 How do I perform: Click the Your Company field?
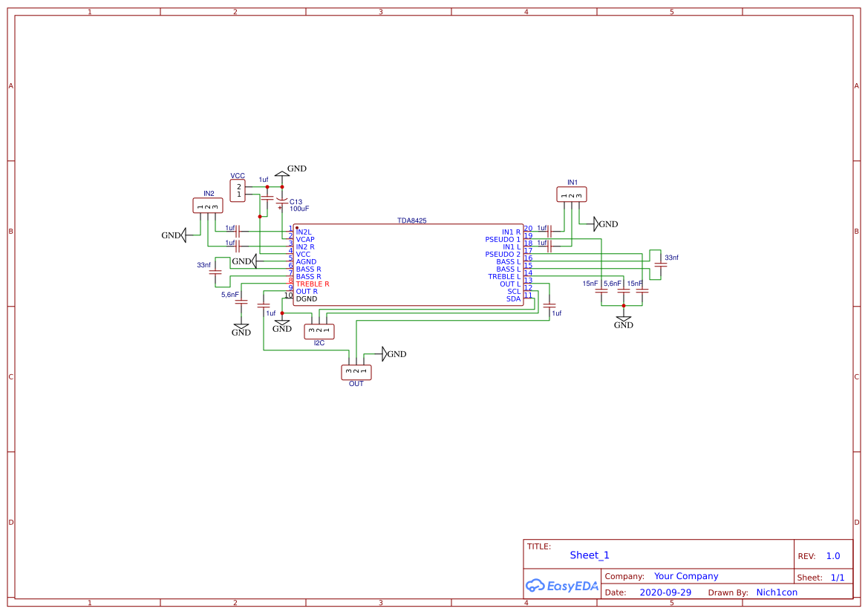click(686, 575)
